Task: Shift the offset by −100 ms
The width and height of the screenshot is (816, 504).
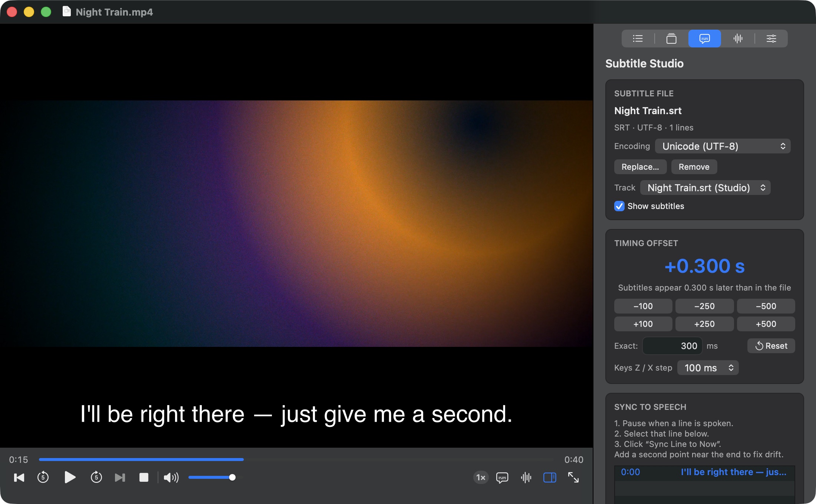Action: pos(643,306)
